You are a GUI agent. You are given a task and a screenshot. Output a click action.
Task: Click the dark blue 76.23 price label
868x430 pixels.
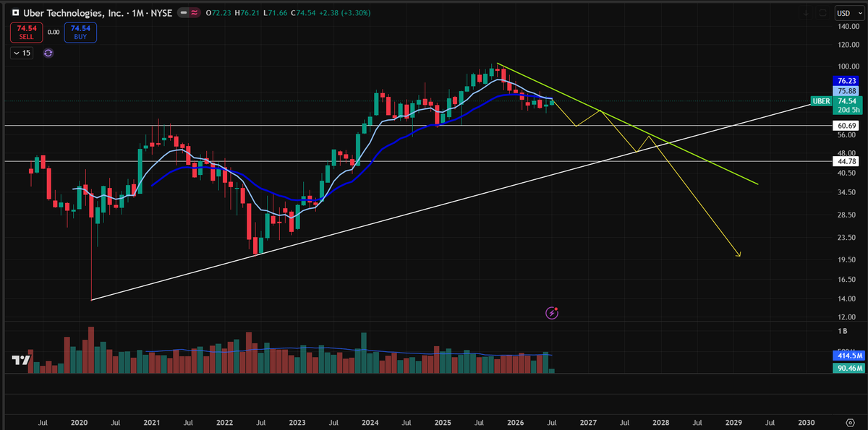[x=846, y=81]
